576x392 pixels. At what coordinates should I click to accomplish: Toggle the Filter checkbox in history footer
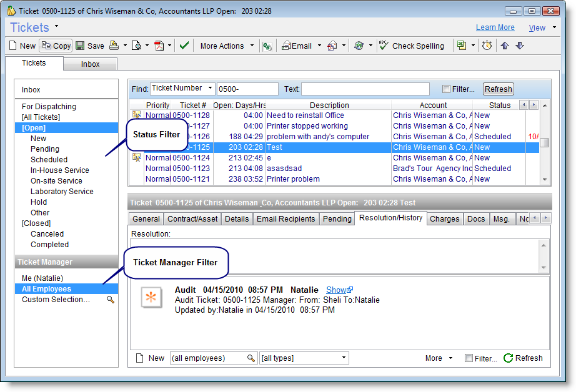[x=469, y=358]
